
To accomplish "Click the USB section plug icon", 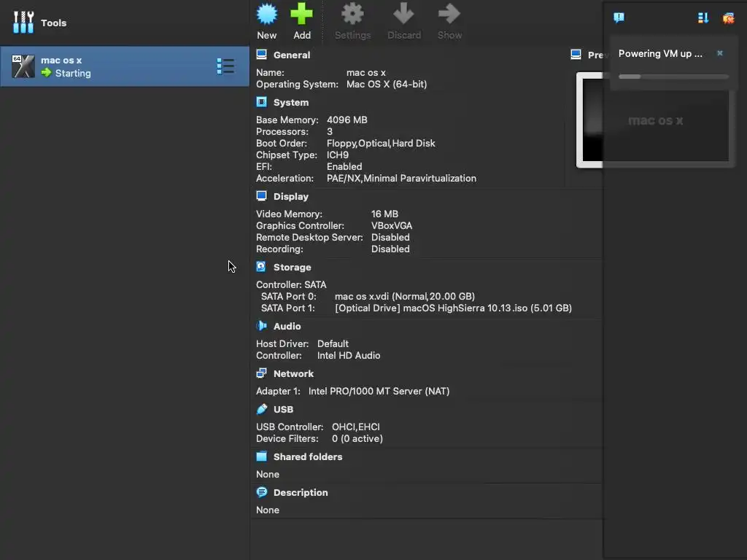I will pyautogui.click(x=262, y=408).
